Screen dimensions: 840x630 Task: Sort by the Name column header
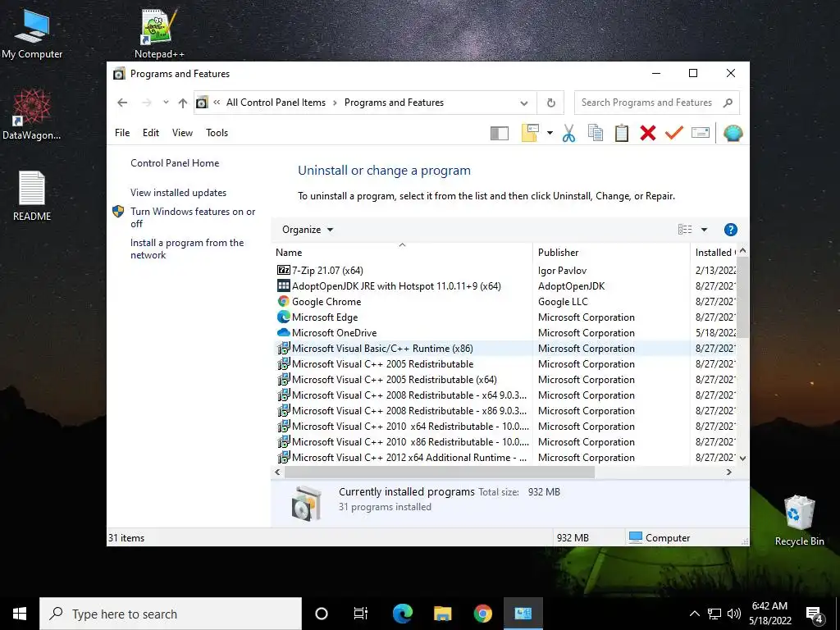tap(402, 253)
